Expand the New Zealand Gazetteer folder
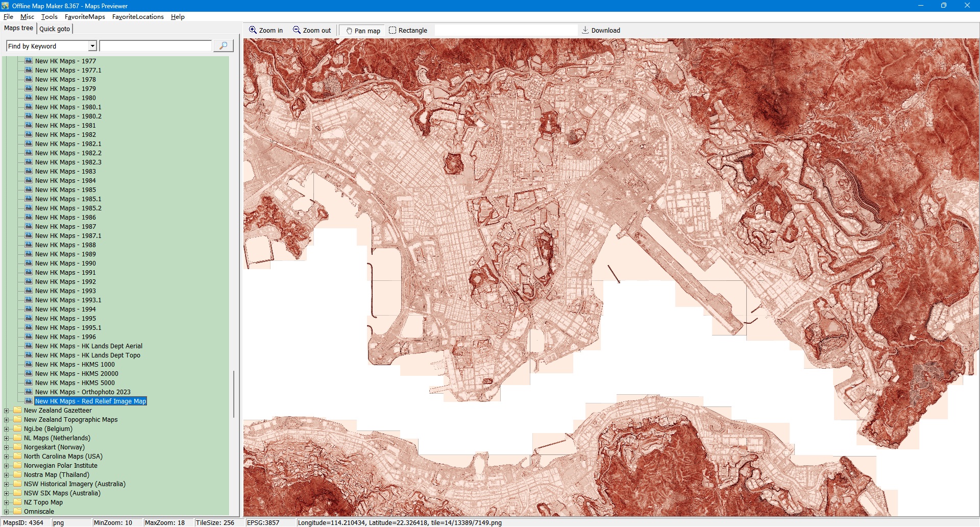Viewport: 980px width, 527px height. tap(7, 411)
